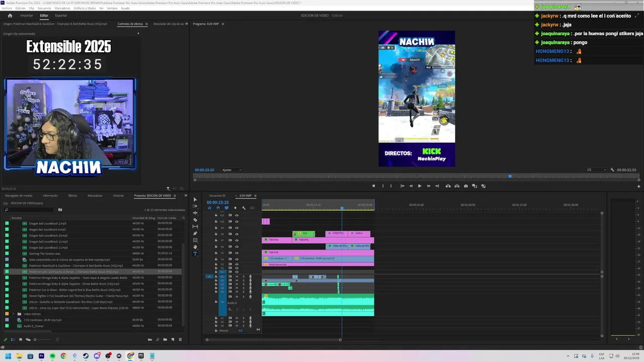Add a marker in the timeline header

235,208
